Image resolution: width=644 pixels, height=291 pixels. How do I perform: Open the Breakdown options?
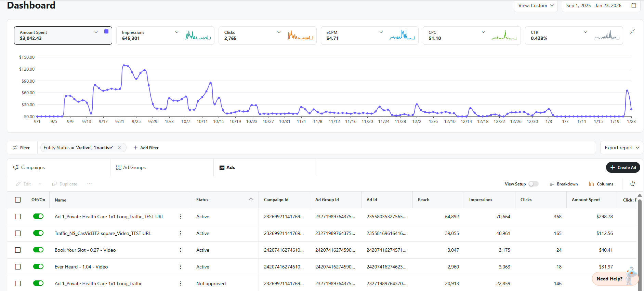[564, 184]
